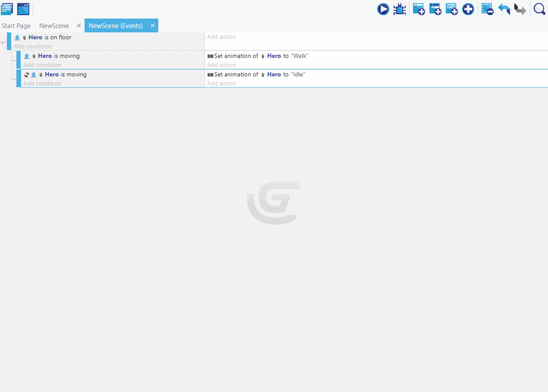
Task: Add a sub-event to selected event
Action: [x=435, y=9]
